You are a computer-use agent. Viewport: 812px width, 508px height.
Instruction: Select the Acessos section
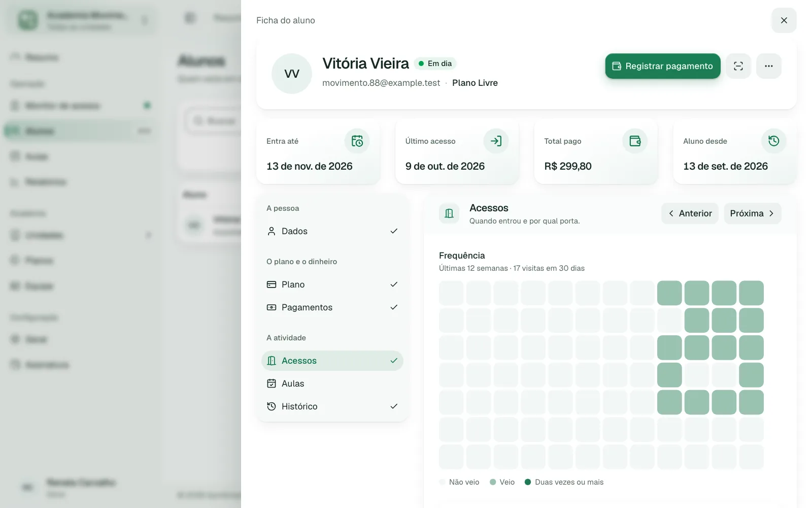click(x=332, y=361)
